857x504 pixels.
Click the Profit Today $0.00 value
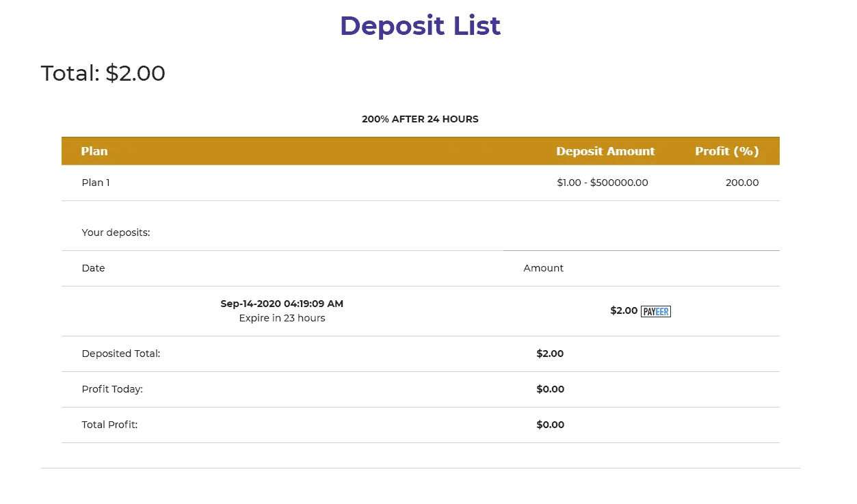coord(550,389)
